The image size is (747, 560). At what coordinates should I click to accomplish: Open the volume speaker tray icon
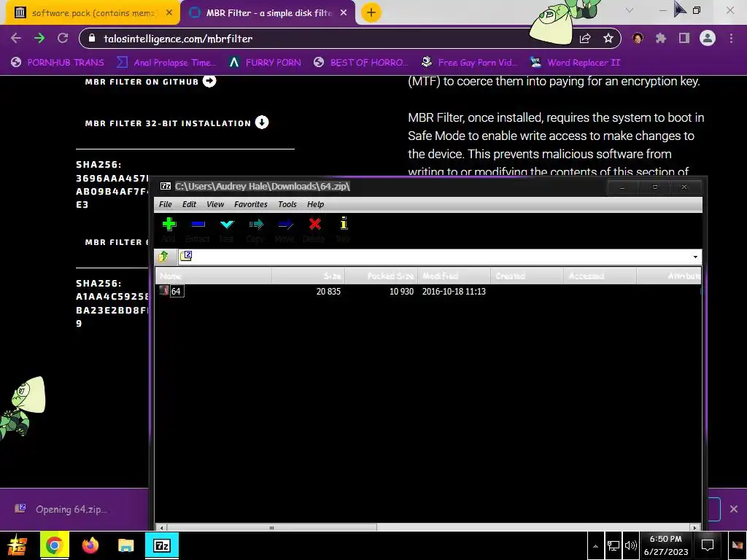click(x=631, y=545)
